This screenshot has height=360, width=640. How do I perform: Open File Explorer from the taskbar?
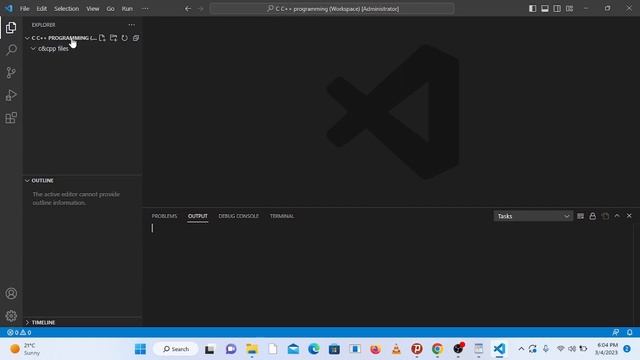coord(252,349)
